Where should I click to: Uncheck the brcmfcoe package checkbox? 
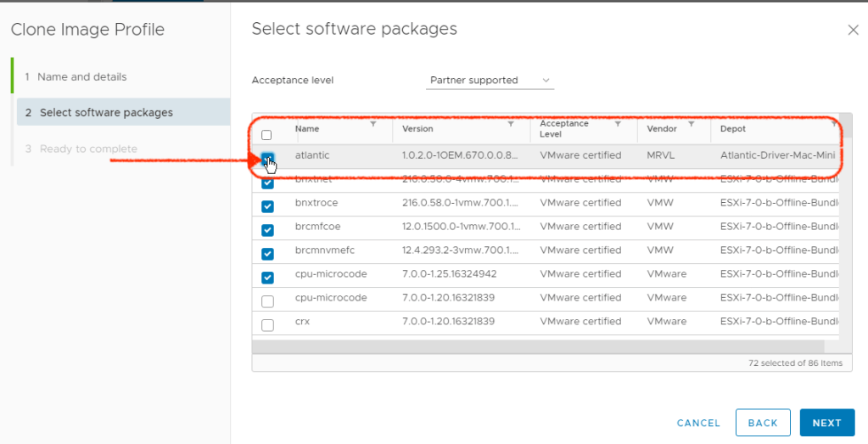click(267, 230)
